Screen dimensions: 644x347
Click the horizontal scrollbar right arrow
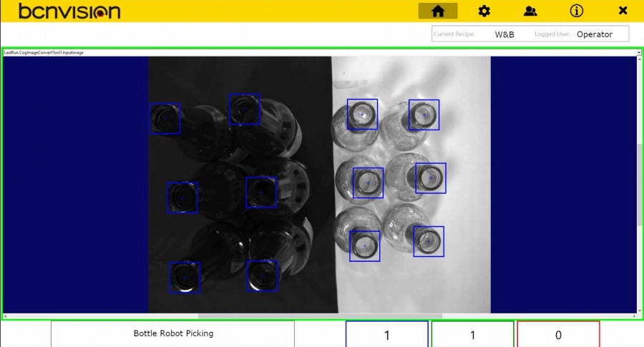point(635,316)
